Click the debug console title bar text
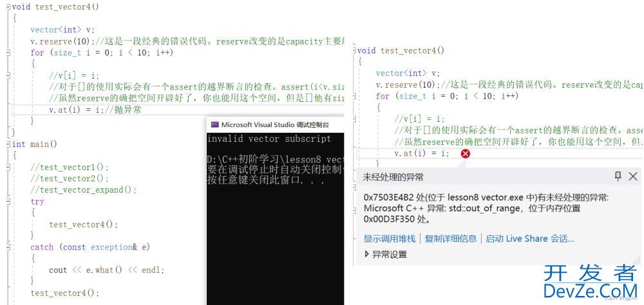This screenshot has width=644, height=305. click(275, 124)
